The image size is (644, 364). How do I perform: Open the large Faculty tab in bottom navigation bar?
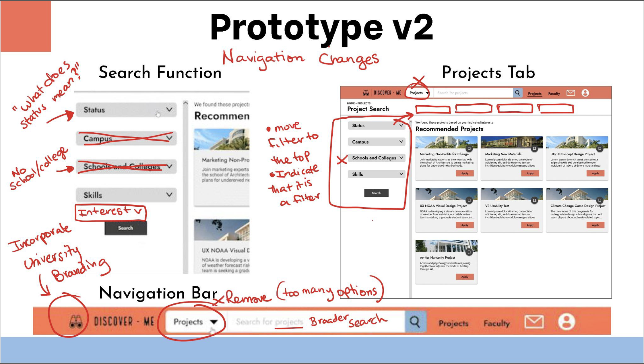(x=496, y=324)
